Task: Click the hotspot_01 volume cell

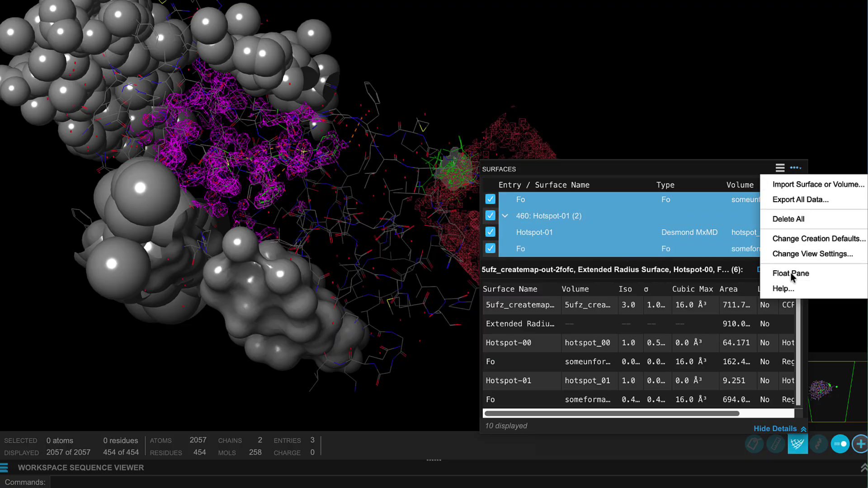Action: point(587,381)
